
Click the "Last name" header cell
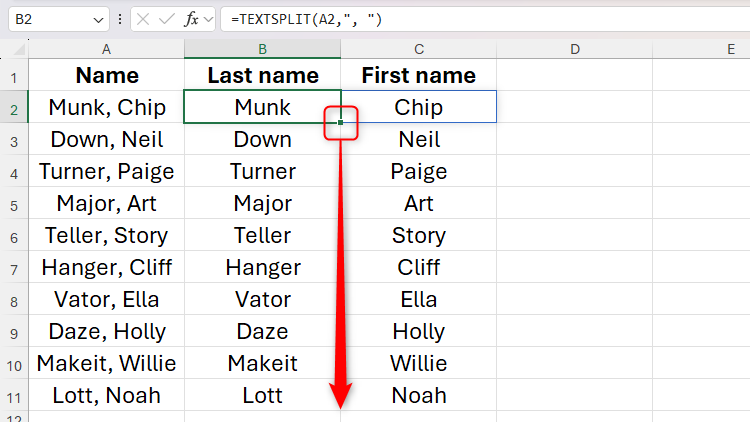coord(262,76)
